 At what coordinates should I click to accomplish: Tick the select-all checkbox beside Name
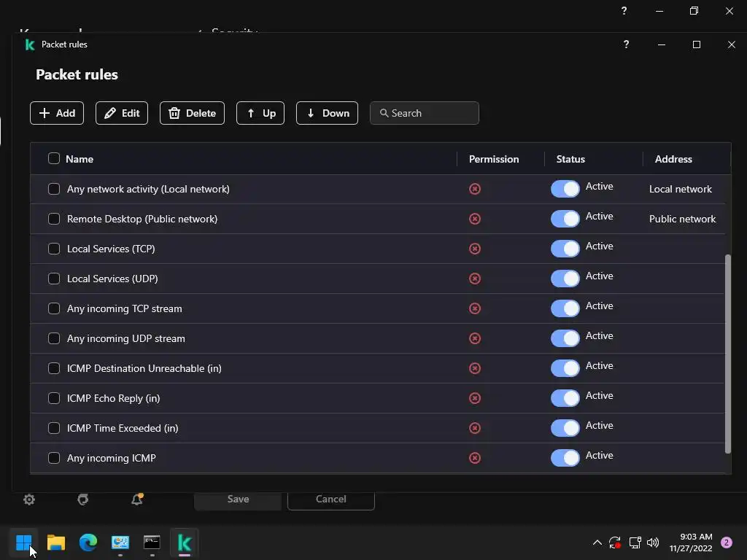[x=54, y=158]
